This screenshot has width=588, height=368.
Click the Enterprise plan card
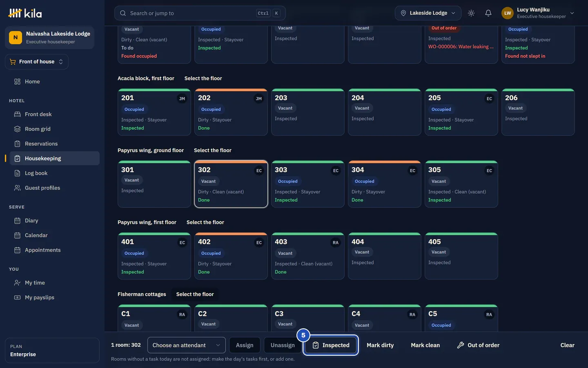coord(52,350)
